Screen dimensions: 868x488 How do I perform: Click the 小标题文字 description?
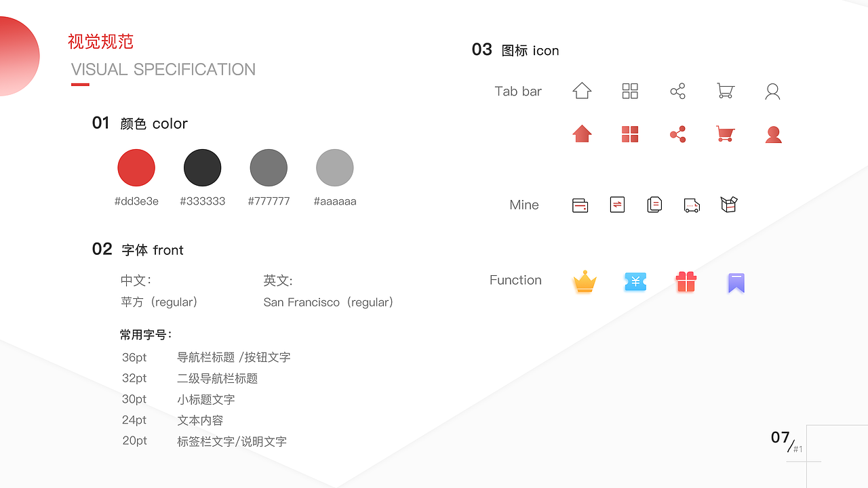206,399
